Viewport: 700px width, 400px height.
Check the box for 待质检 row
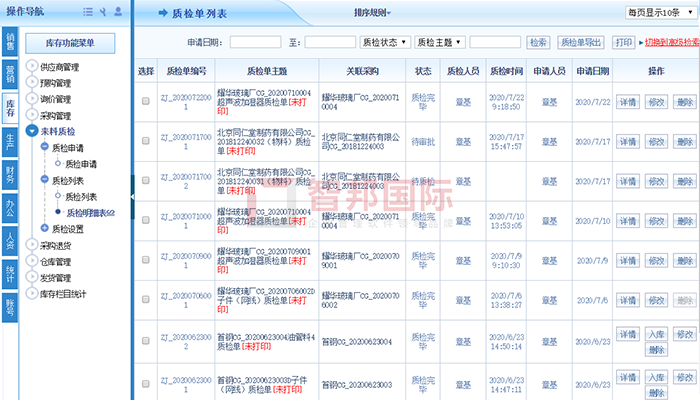point(146,180)
